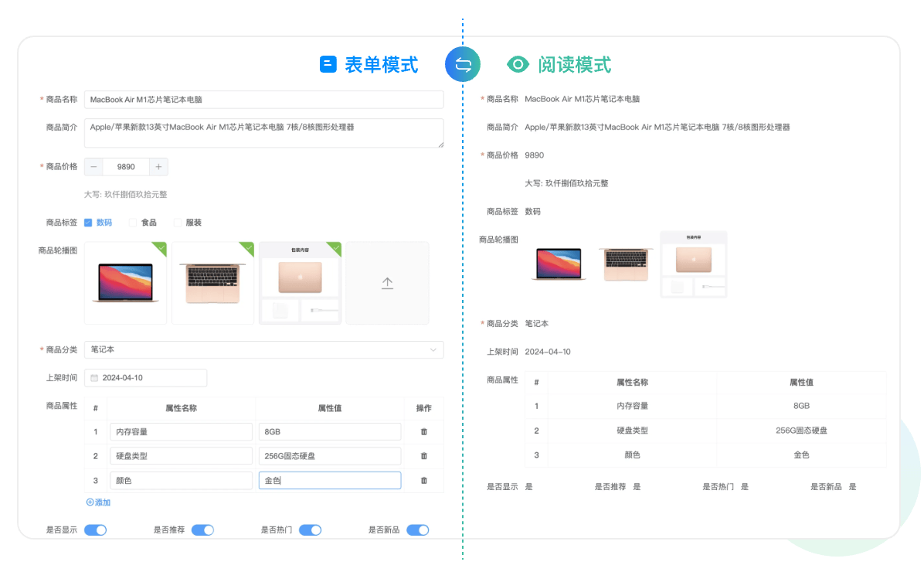Click the calendar icon in the 上架时间 field
Screen dimensions: 924x572
point(94,378)
